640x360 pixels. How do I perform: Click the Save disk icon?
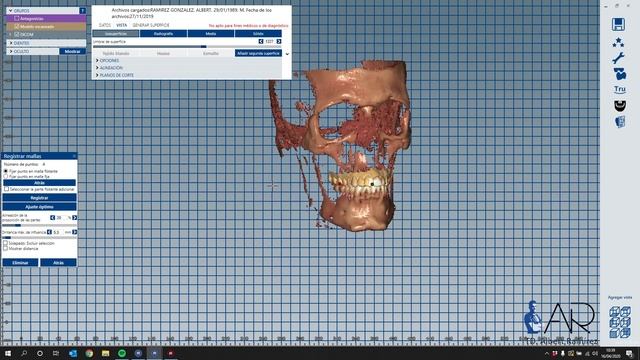[618, 24]
